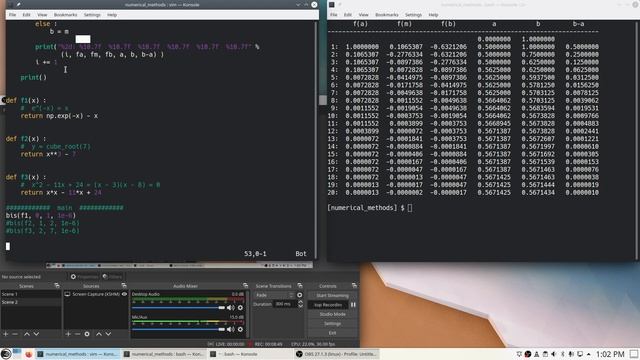
Task: Click Stop Recording in OBS
Action: point(328,304)
